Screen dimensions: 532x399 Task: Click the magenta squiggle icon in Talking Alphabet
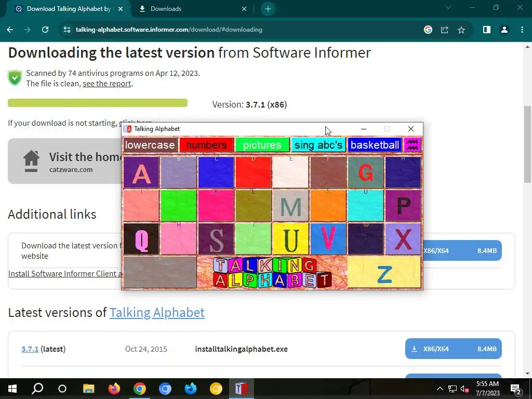pyautogui.click(x=412, y=145)
